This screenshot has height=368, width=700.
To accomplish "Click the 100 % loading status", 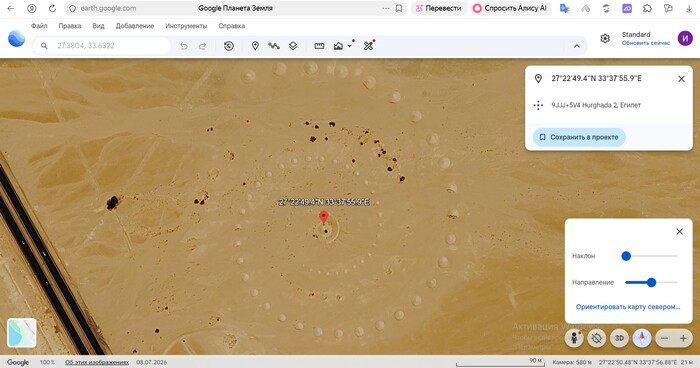I will (47, 362).
